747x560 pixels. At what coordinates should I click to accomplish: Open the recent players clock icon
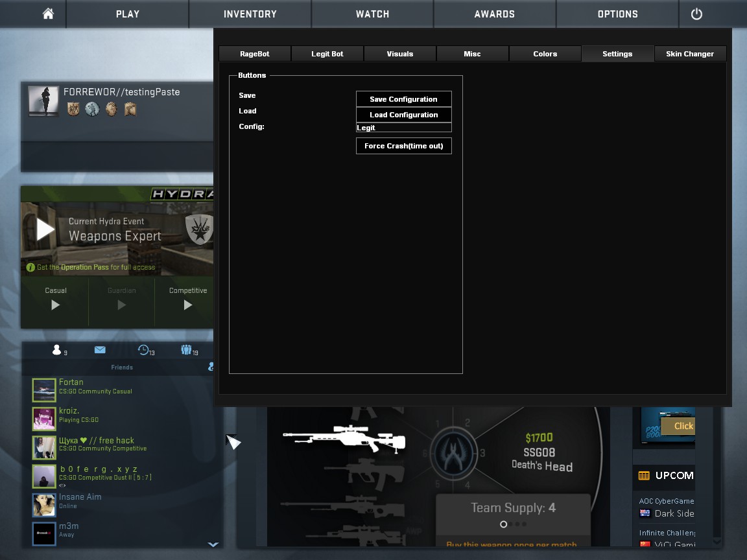pos(143,350)
